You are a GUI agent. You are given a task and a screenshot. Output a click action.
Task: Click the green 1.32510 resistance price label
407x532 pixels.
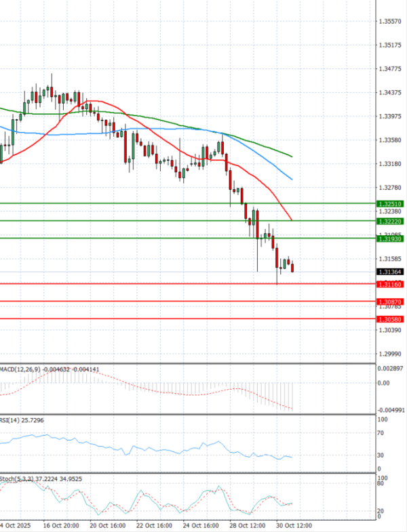click(x=389, y=203)
